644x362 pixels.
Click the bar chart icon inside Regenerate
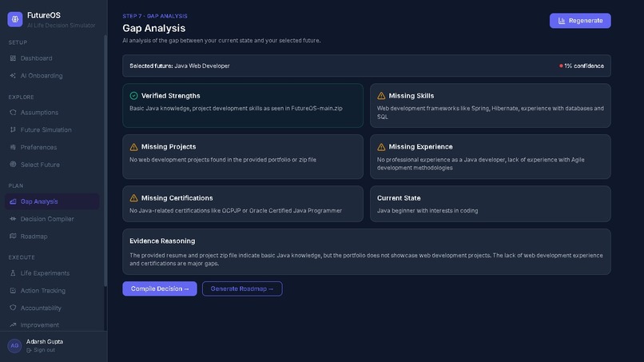(562, 21)
